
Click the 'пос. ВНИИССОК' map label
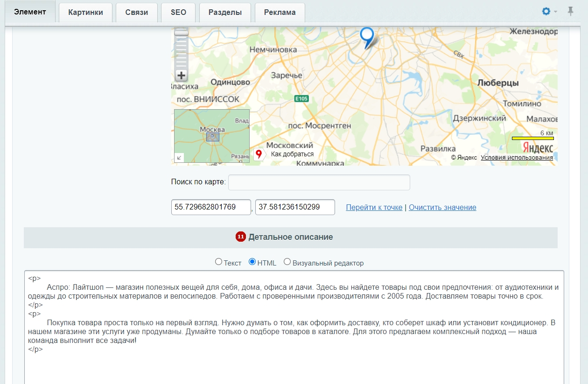pyautogui.click(x=209, y=99)
